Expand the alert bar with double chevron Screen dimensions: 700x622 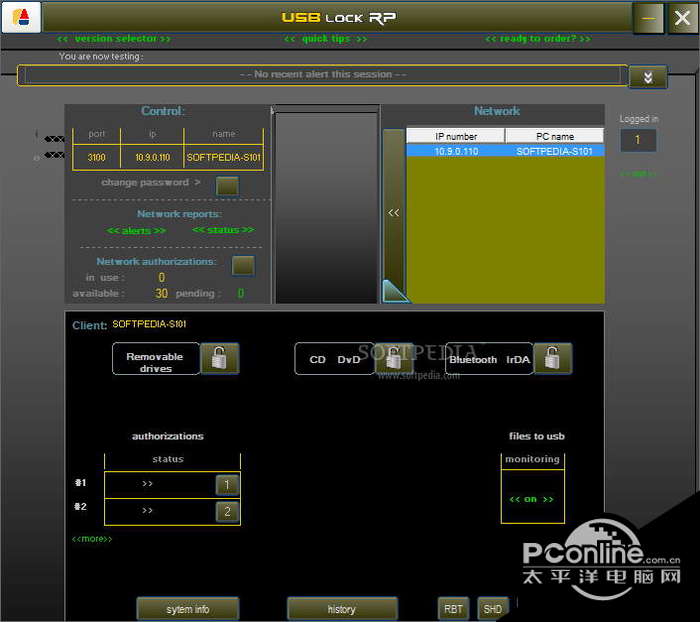648,77
